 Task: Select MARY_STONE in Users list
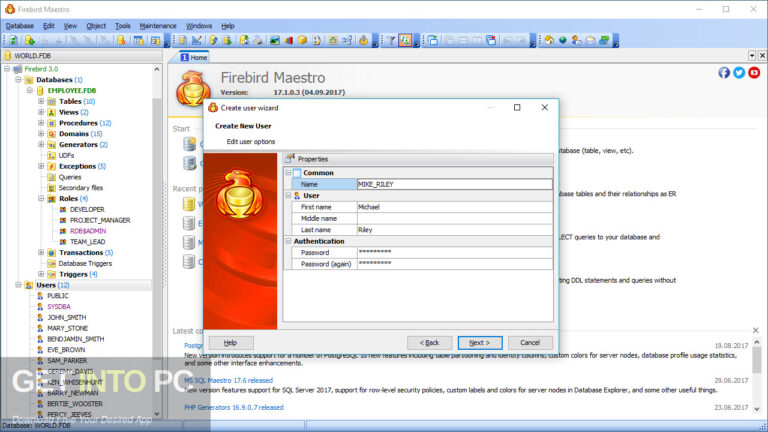tap(67, 328)
